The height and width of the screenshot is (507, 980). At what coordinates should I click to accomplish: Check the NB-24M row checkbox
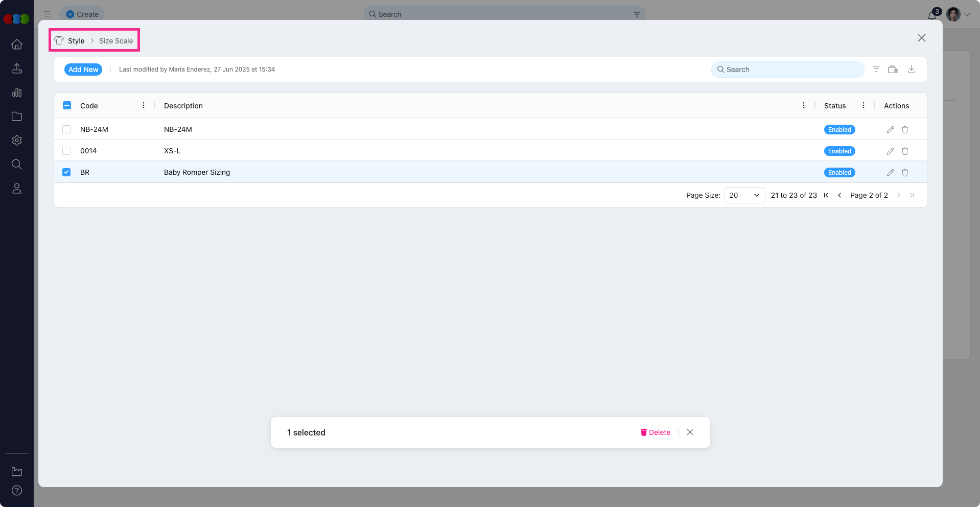66,129
